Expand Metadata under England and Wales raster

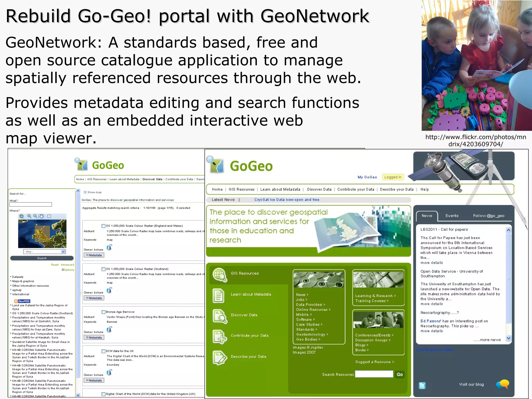pos(94,255)
